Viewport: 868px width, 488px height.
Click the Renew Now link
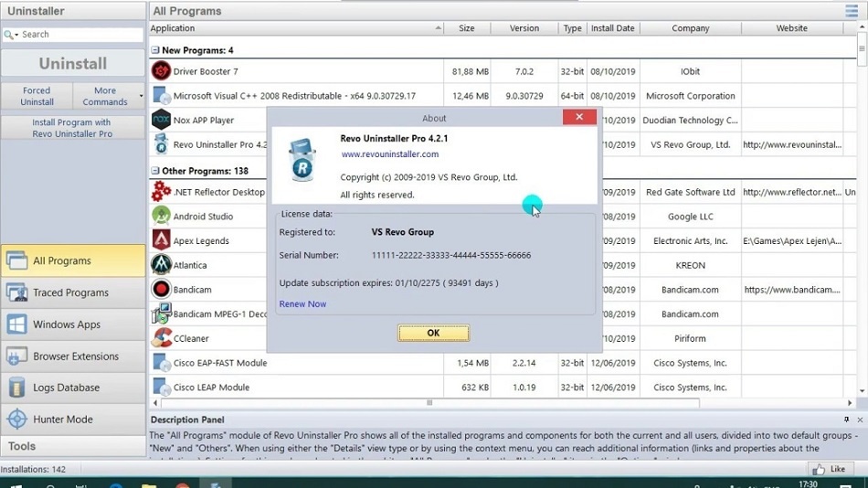click(302, 304)
